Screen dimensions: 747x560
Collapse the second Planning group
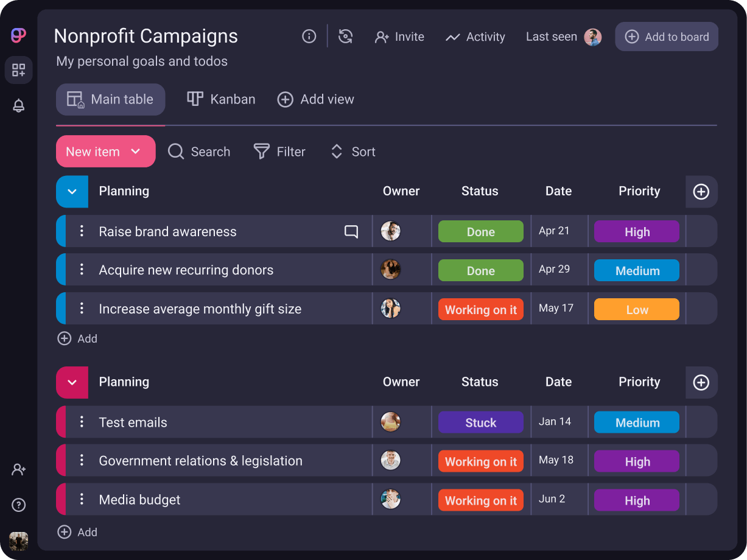pyautogui.click(x=72, y=382)
